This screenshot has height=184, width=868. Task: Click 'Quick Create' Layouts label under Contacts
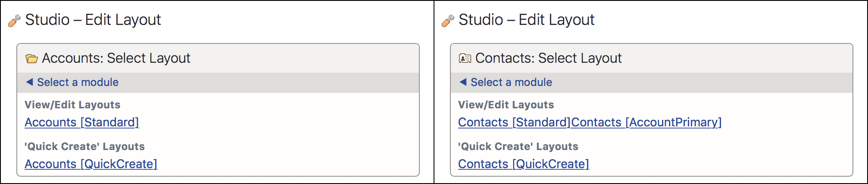518,147
